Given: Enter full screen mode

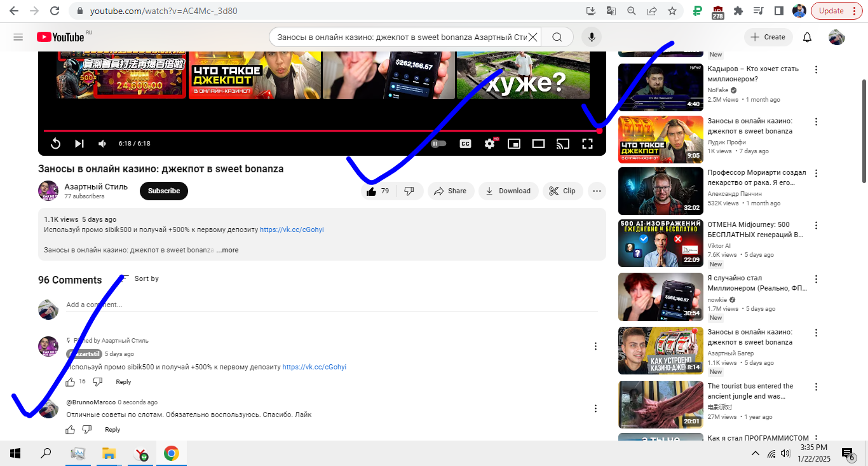Looking at the screenshot, I should point(588,144).
